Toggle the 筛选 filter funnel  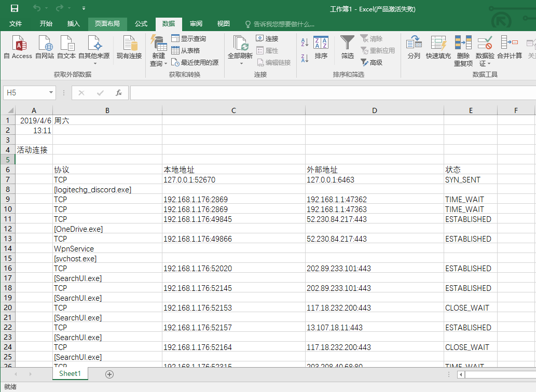(x=347, y=47)
